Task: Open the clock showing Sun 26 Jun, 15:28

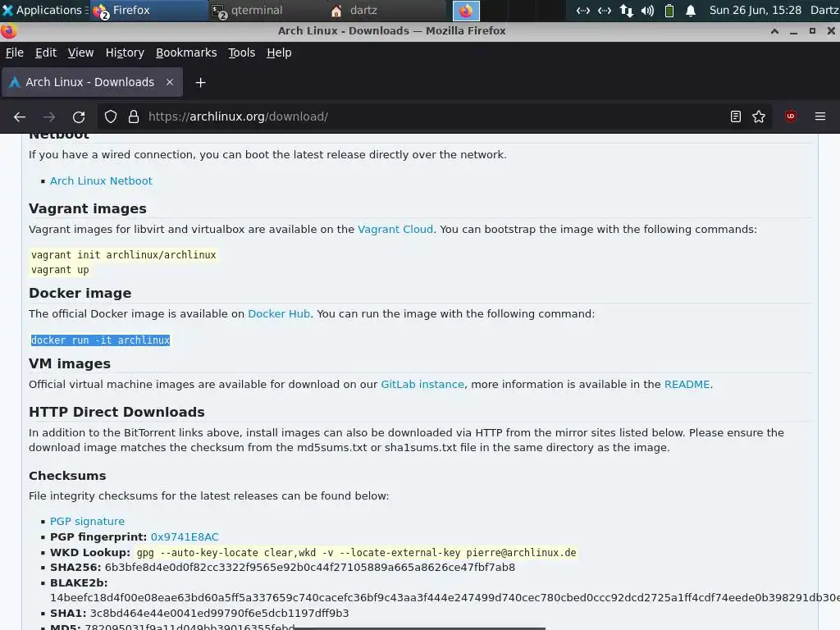Action: click(x=755, y=10)
